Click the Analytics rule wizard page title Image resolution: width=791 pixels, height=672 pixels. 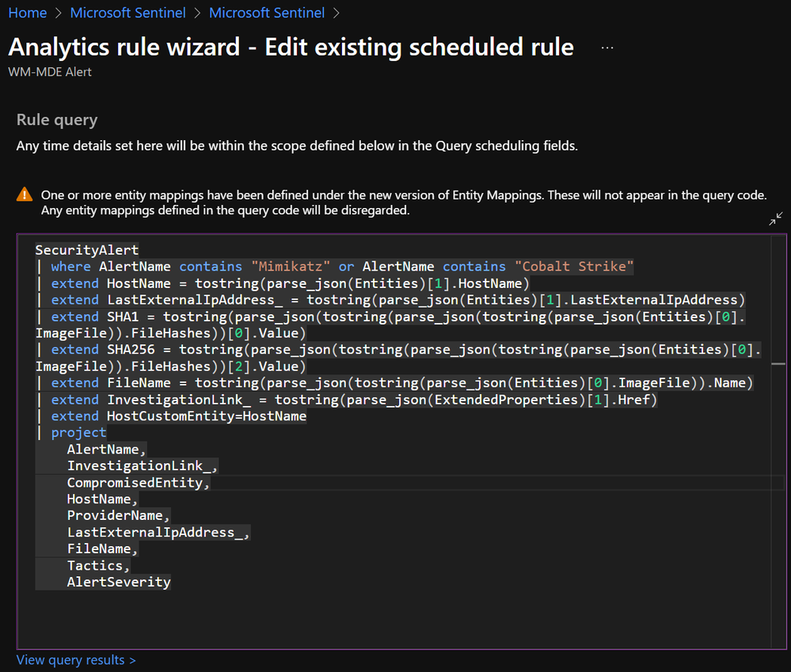tap(291, 47)
